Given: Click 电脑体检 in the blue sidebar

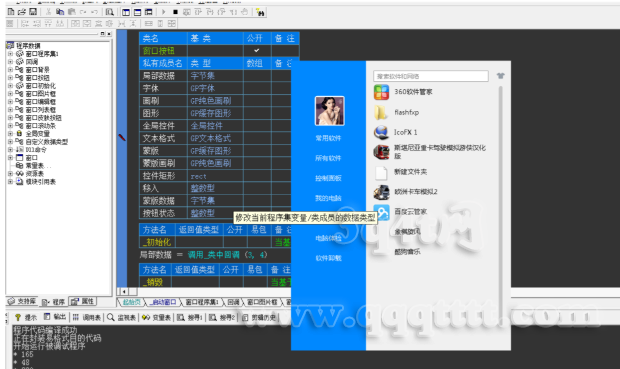Looking at the screenshot, I should click(328, 238).
